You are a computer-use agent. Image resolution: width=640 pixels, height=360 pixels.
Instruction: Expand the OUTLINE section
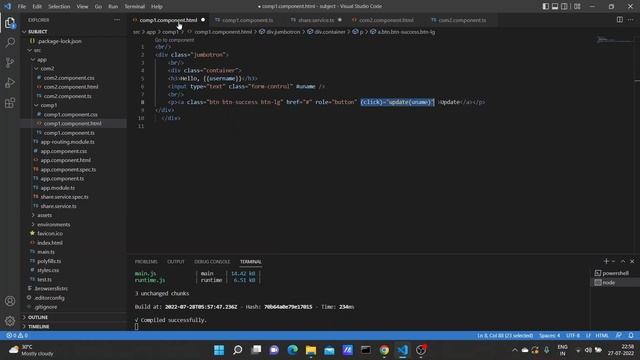point(38,318)
